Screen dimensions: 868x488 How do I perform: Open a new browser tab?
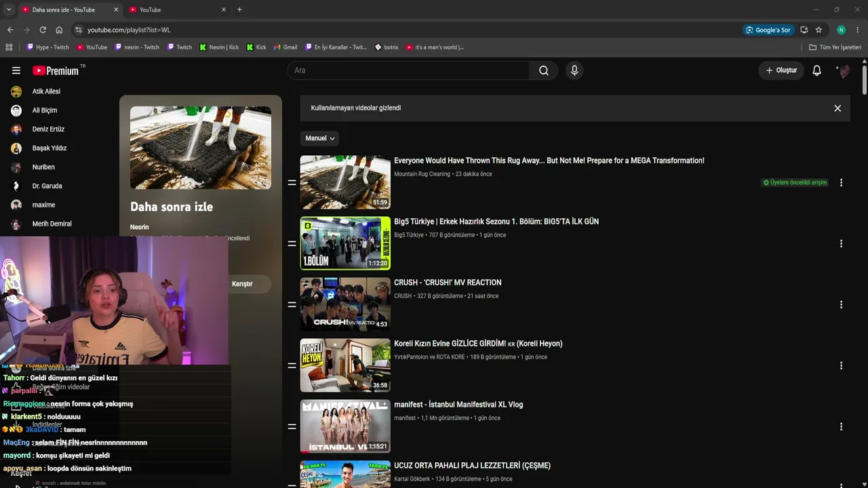[239, 9]
